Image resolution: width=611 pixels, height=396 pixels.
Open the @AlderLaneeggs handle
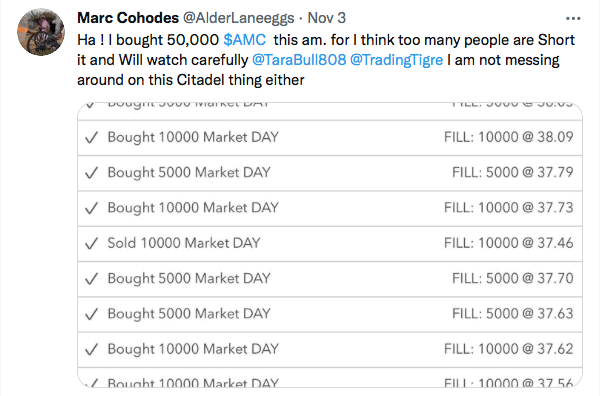coord(238,18)
